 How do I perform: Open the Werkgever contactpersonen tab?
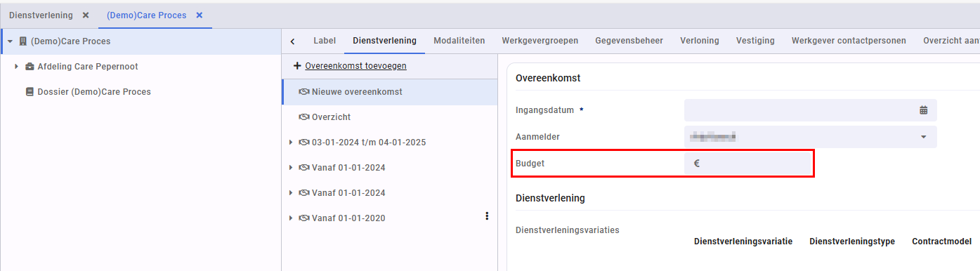(x=849, y=41)
